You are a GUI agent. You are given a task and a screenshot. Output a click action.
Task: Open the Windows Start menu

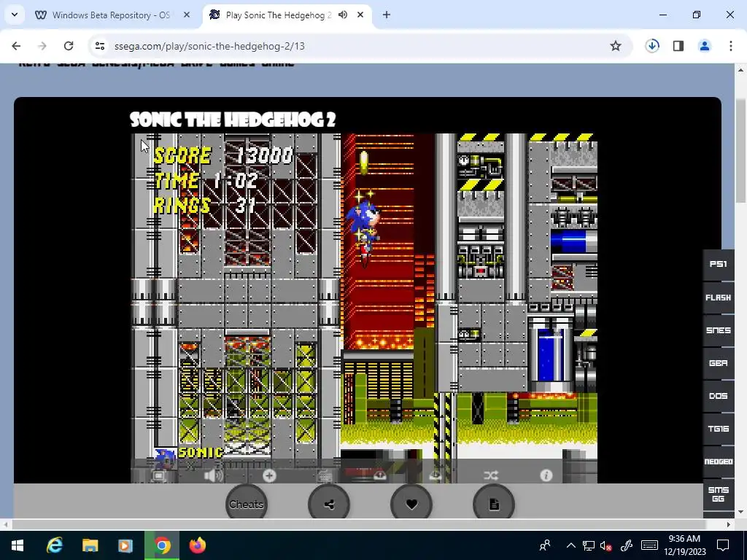[x=18, y=545]
